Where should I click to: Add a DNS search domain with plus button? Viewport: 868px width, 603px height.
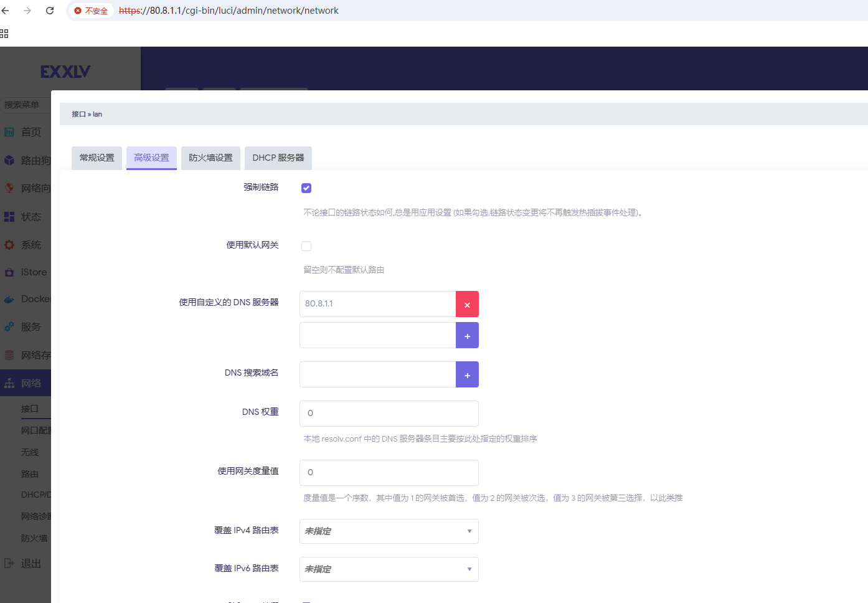point(467,375)
